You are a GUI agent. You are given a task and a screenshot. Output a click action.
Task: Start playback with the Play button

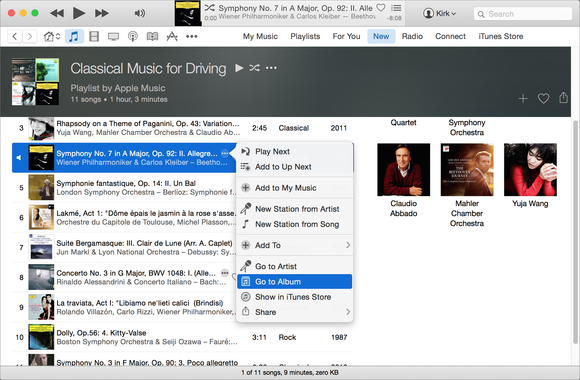pos(78,13)
